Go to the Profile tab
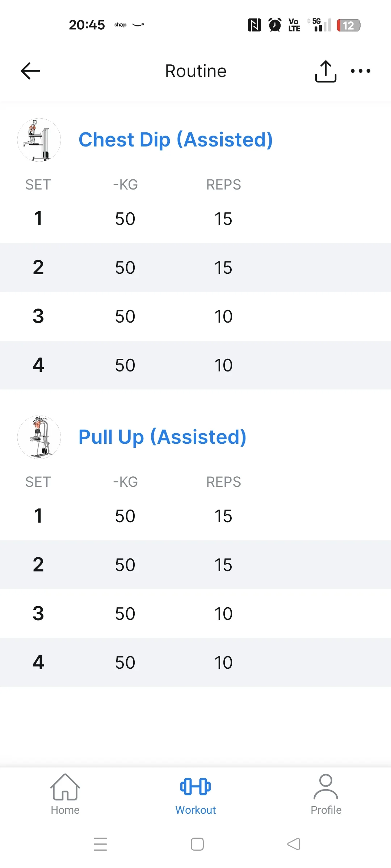This screenshot has height=868, width=391. click(326, 794)
